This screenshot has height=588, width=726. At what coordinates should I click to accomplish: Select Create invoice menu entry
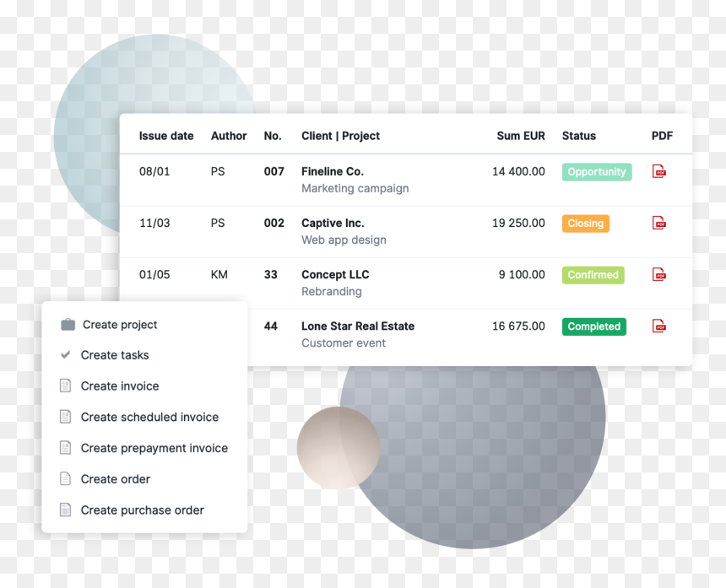coord(120,386)
